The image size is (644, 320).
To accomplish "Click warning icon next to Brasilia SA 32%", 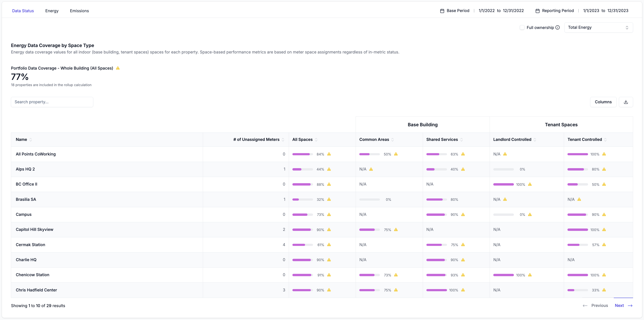I will (x=329, y=199).
